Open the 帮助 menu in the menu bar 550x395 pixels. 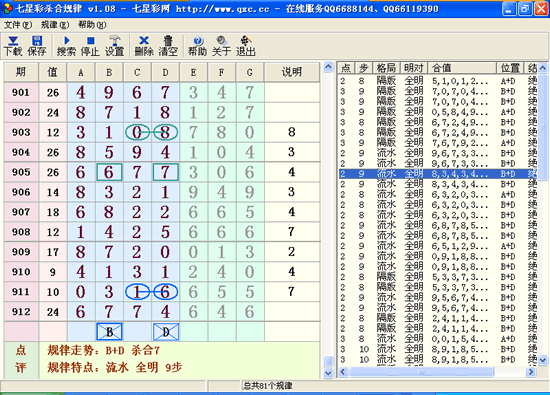tap(92, 25)
